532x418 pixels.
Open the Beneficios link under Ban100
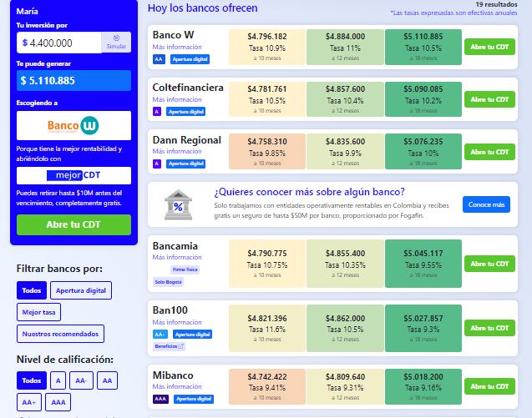170,346
